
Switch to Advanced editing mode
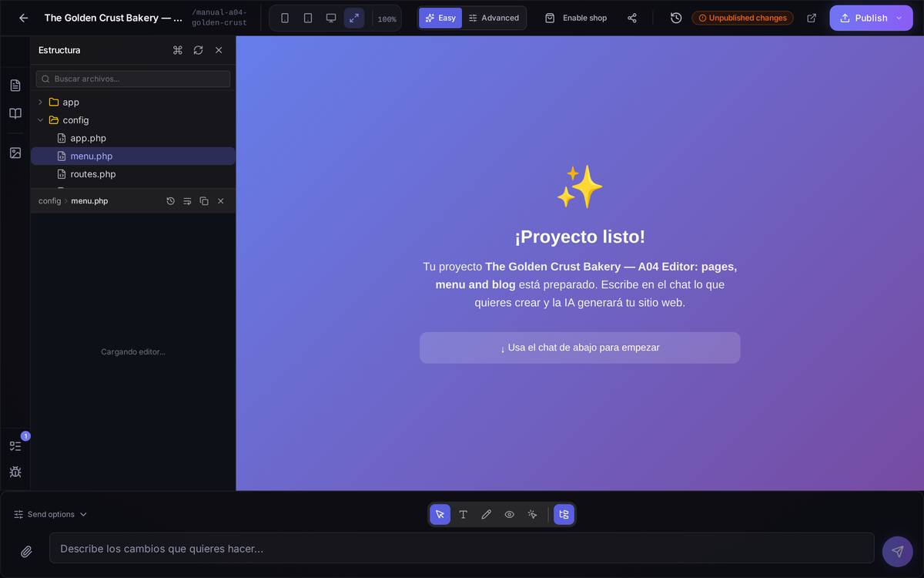coord(494,18)
